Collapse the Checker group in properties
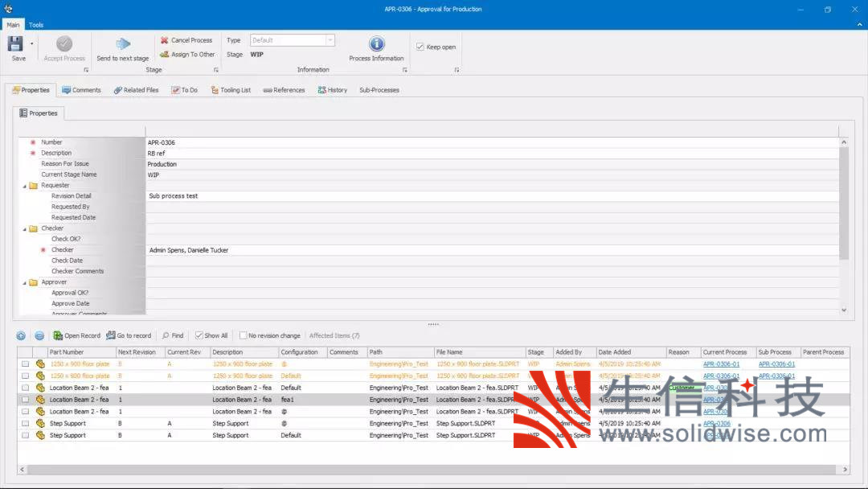The image size is (868, 489). (24, 228)
